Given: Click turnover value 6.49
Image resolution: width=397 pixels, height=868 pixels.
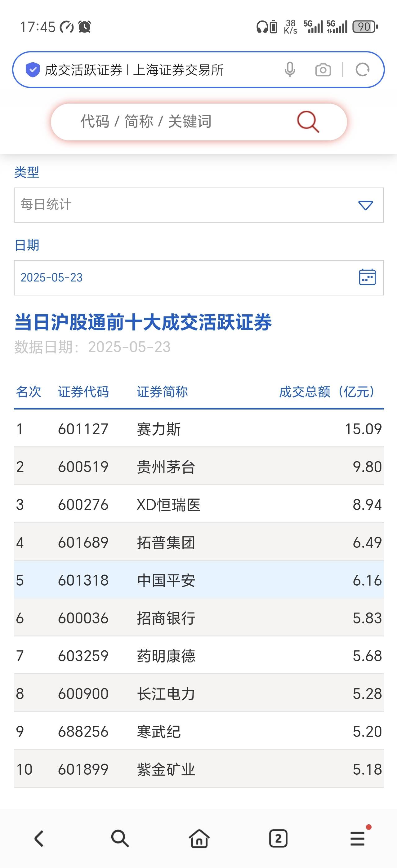Looking at the screenshot, I should [x=367, y=542].
